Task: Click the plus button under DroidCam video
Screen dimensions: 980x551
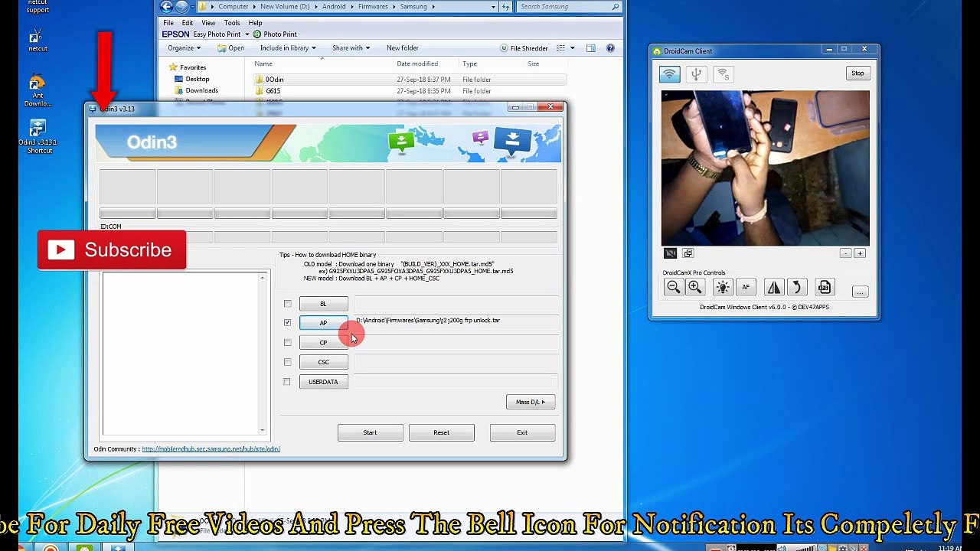Action: coord(860,253)
